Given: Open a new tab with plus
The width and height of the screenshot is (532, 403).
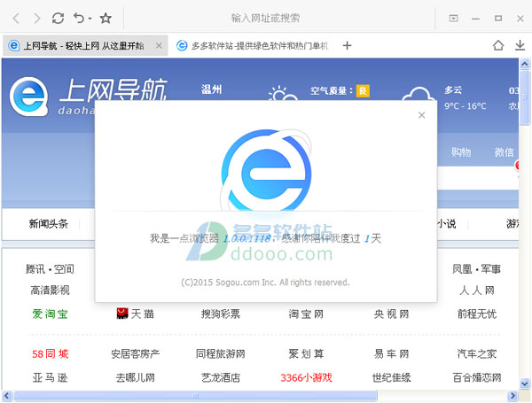Looking at the screenshot, I should (347, 45).
